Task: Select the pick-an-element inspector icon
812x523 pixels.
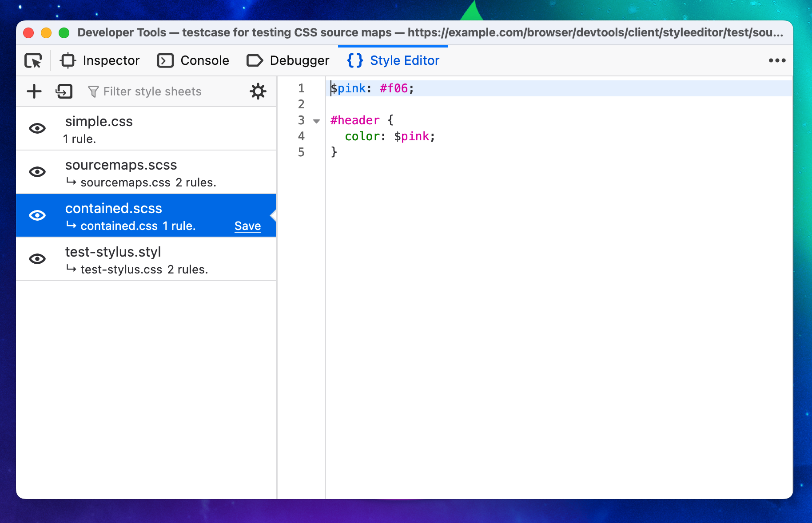Action: pyautogui.click(x=33, y=60)
